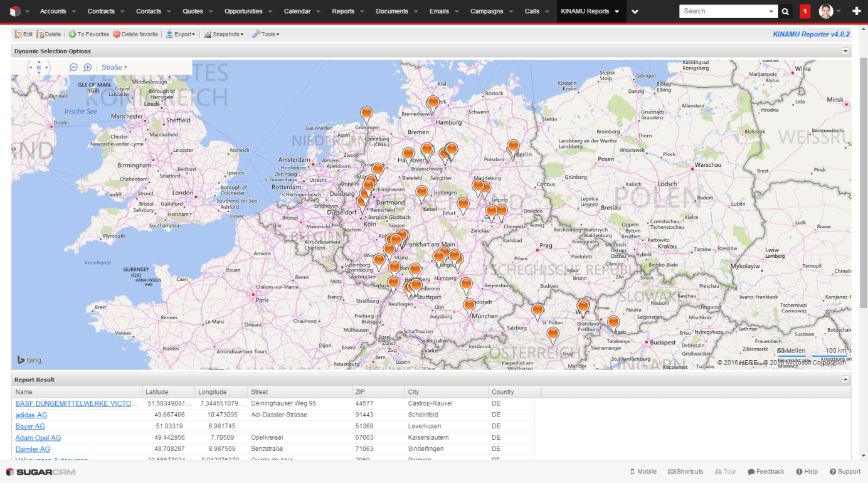This screenshot has width=868, height=483.
Task: Expand the Accounts module dropdown arrow
Action: click(x=74, y=12)
